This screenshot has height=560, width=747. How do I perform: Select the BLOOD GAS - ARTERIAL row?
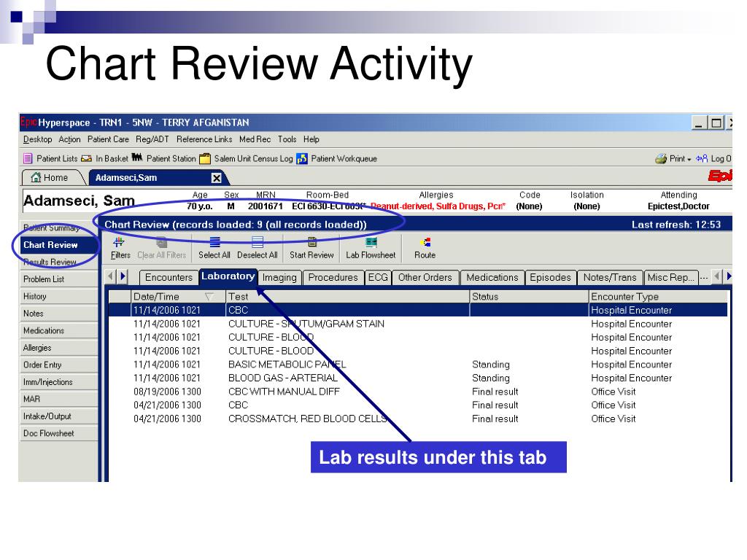[x=418, y=378]
